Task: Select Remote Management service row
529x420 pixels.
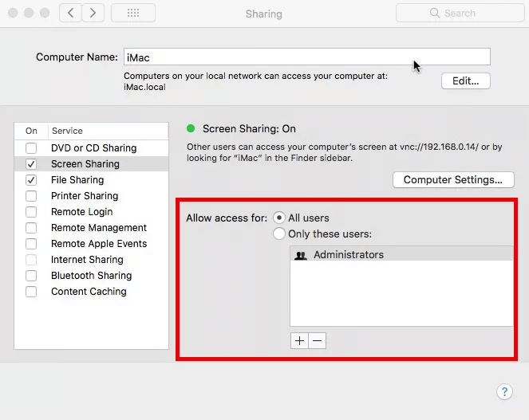Action: [x=99, y=228]
